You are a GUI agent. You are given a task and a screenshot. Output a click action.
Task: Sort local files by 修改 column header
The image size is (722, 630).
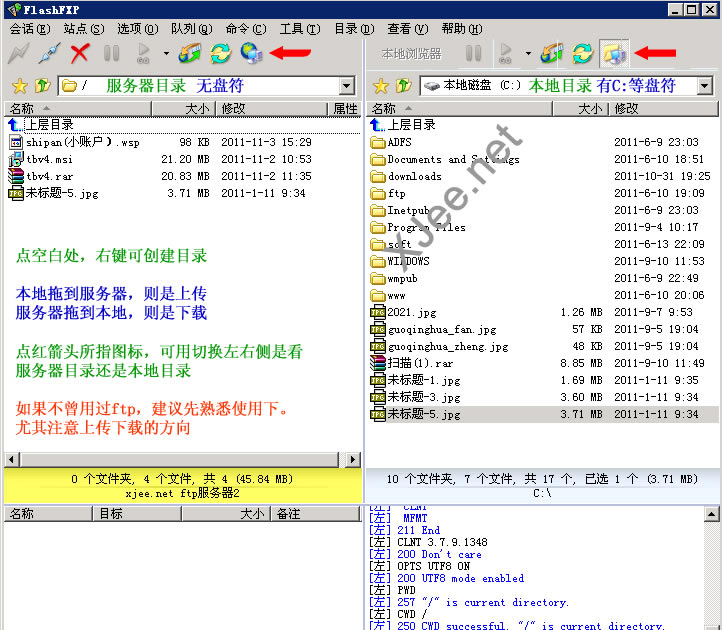click(664, 109)
